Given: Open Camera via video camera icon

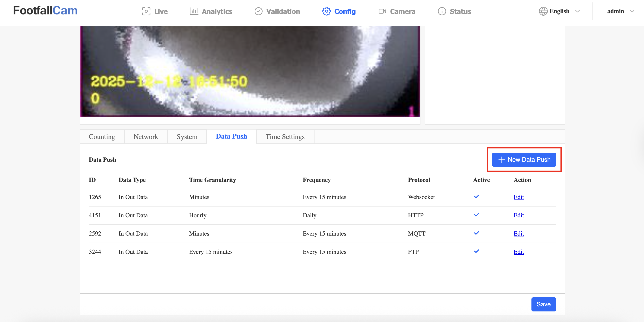Looking at the screenshot, I should point(382,11).
